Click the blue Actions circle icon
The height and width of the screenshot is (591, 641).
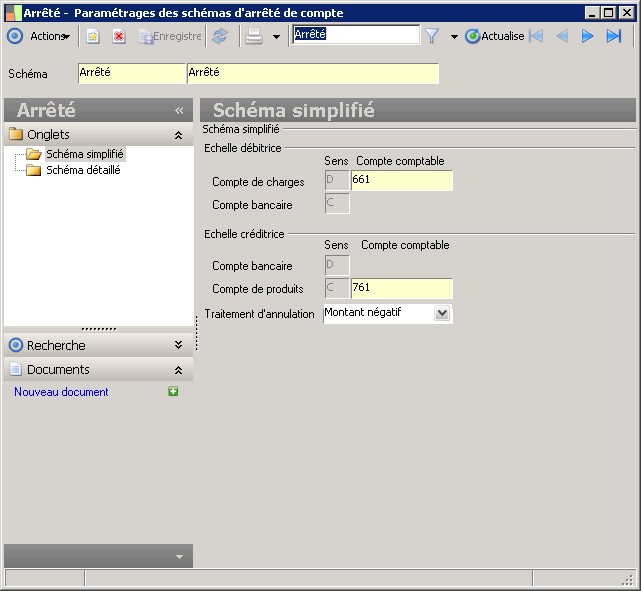[x=15, y=36]
